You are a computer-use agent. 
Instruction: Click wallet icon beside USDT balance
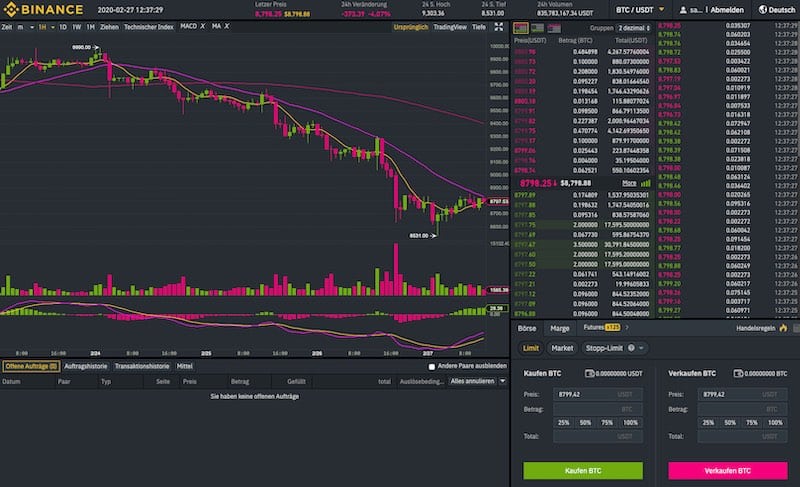tap(589, 373)
